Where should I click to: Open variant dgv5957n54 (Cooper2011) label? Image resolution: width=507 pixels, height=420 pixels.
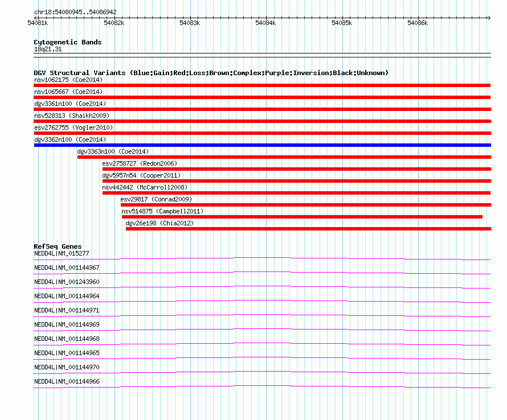141,175
